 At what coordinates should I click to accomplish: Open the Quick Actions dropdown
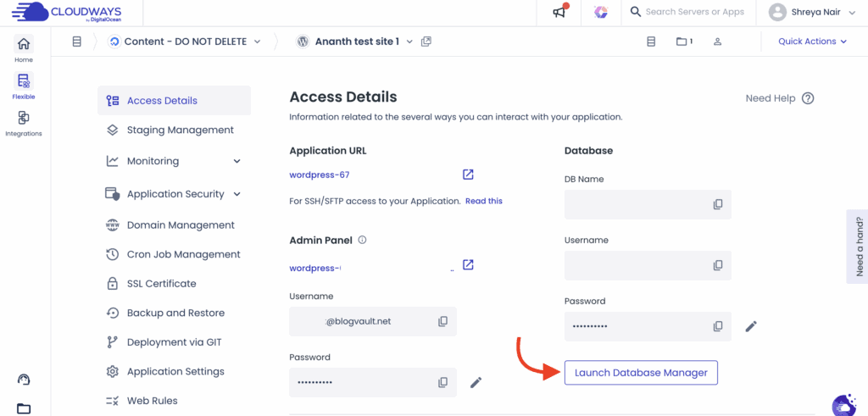pos(813,42)
